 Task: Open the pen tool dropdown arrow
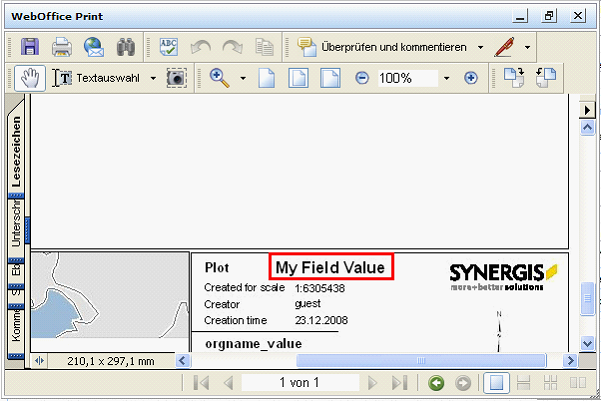click(x=527, y=48)
